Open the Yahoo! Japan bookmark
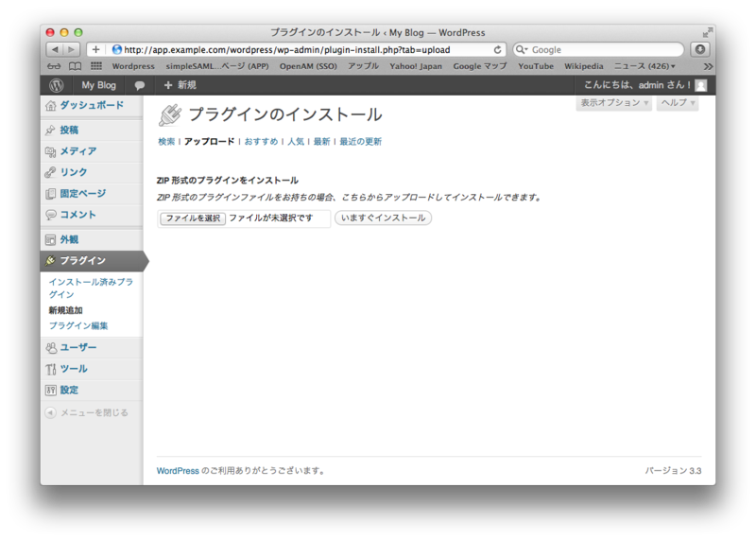Image resolution: width=756 pixels, height=541 pixels. pos(416,66)
